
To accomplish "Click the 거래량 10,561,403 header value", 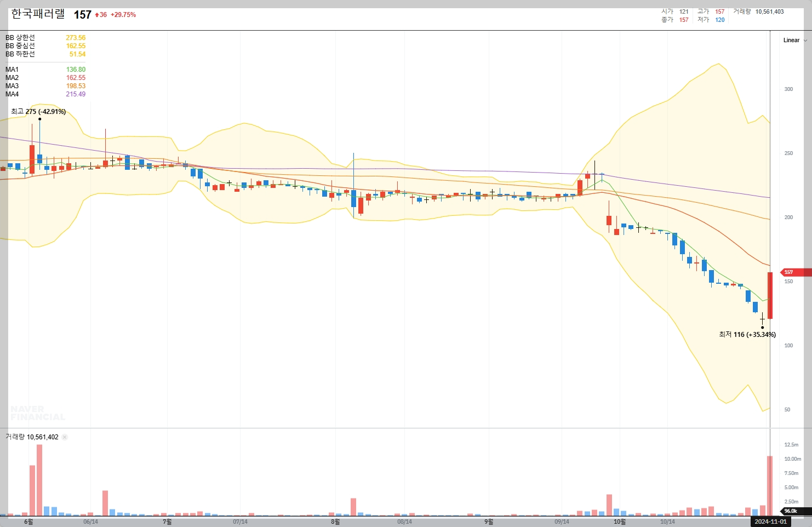I will point(758,12).
